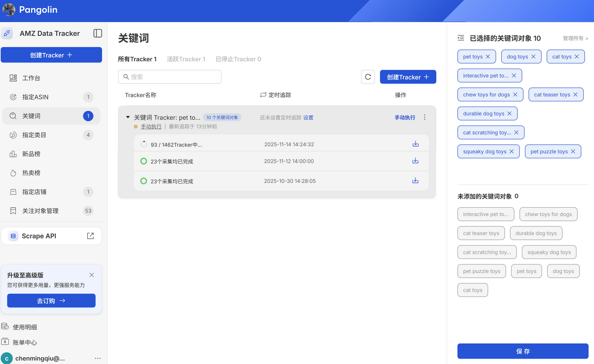Remove the selected 'pet toys' keyword chip

pos(488,57)
